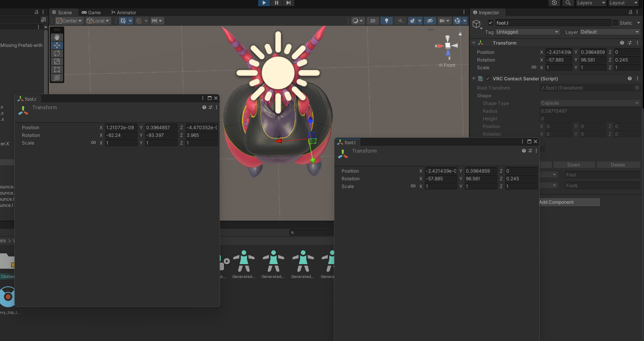The height and width of the screenshot is (341, 644).
Task: Open the undo history icon
Action: click(x=554, y=3)
